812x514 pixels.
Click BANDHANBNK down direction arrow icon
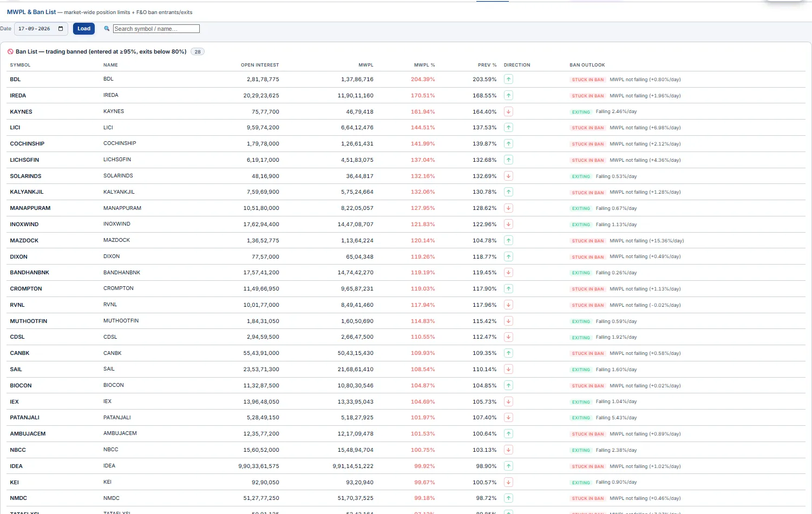[508, 273]
